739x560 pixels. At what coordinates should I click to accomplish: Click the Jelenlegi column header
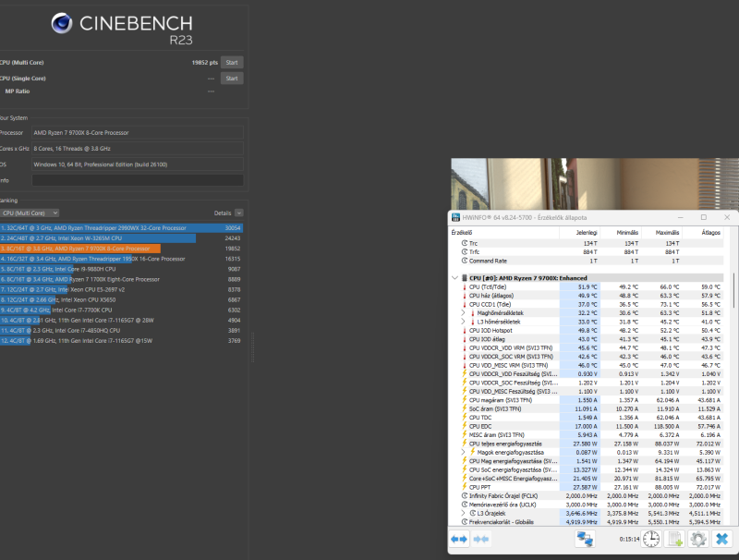(x=579, y=232)
